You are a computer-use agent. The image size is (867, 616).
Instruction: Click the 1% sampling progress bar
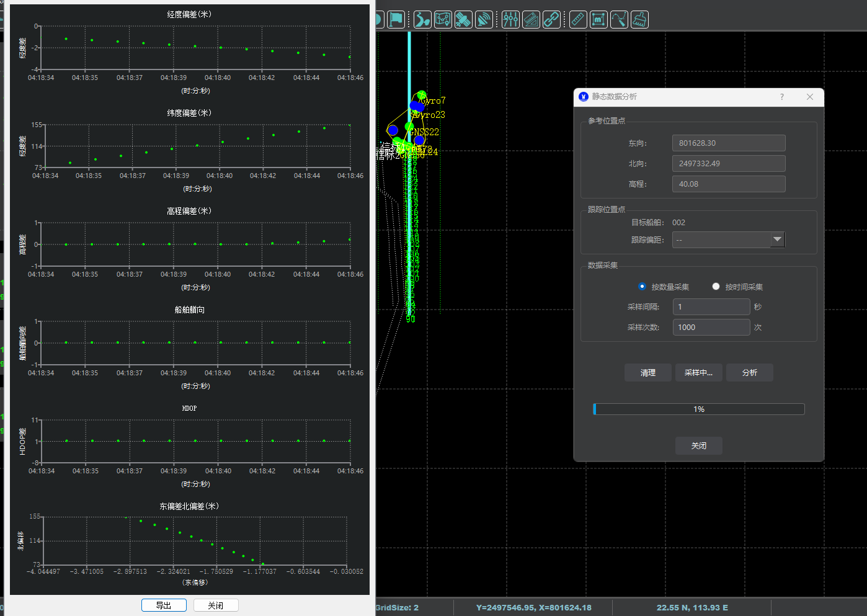pyautogui.click(x=699, y=409)
